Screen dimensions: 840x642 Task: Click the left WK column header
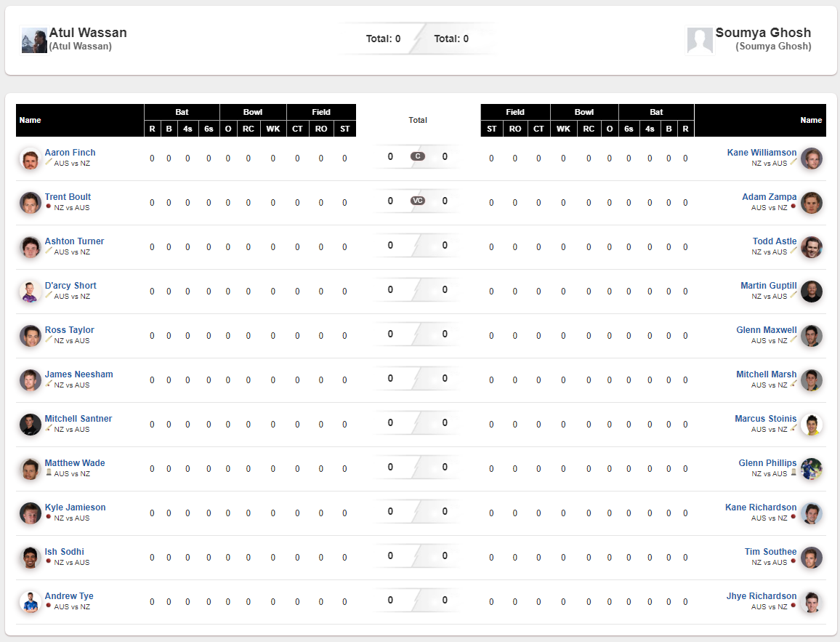click(x=273, y=129)
